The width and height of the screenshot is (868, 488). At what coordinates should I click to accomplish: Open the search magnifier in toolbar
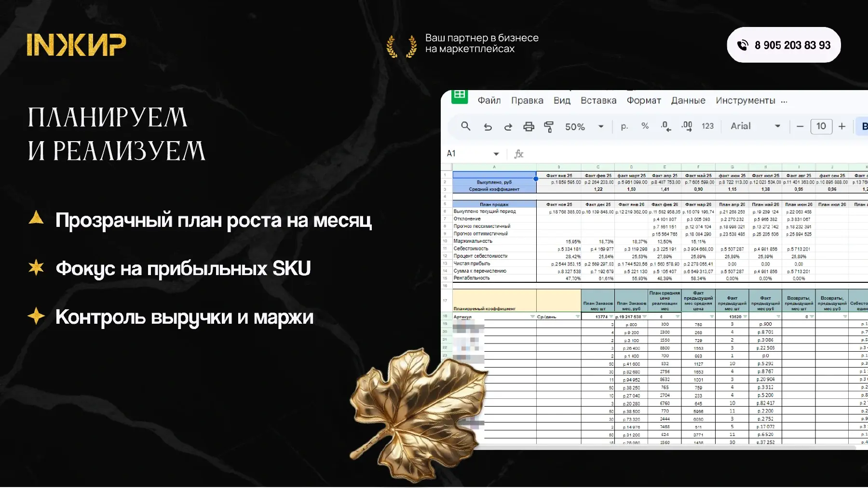point(465,126)
